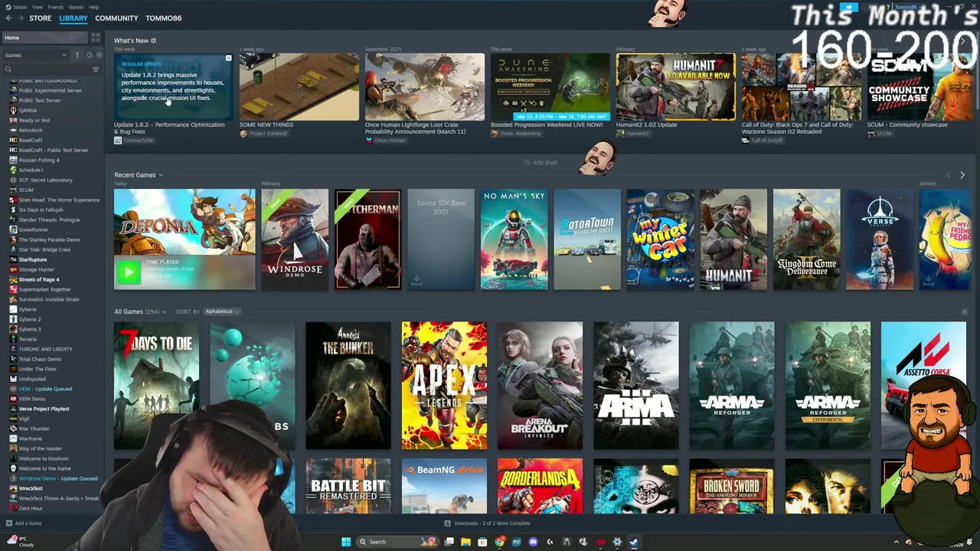980x551 pixels.
Task: Click the Home button in sidebar
Action: click(44, 37)
